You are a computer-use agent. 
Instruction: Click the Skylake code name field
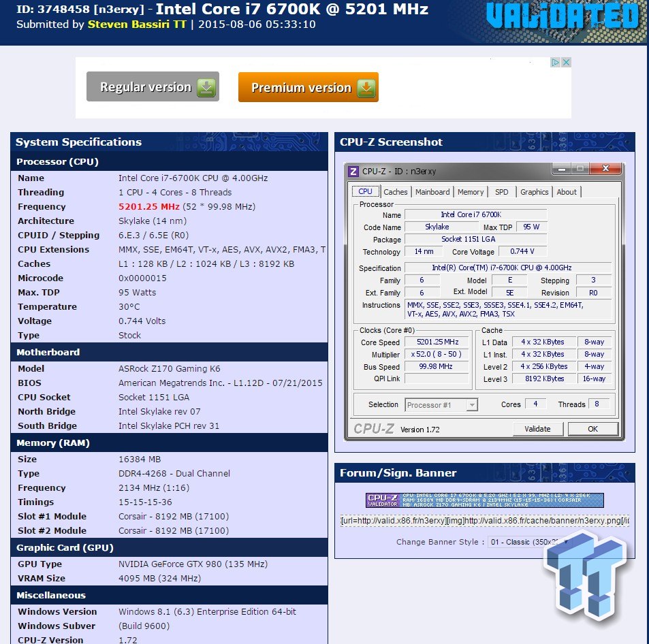click(x=441, y=227)
